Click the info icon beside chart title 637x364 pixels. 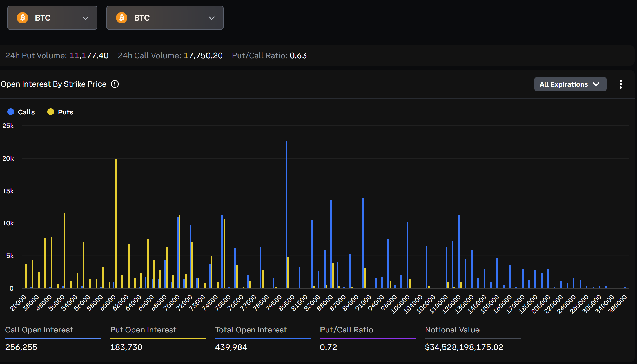(x=115, y=84)
